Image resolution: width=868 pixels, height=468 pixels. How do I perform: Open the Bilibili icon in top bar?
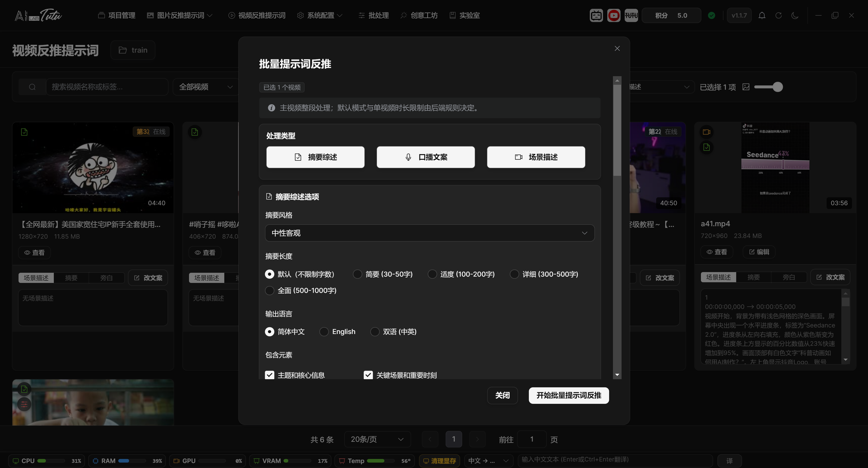click(596, 16)
